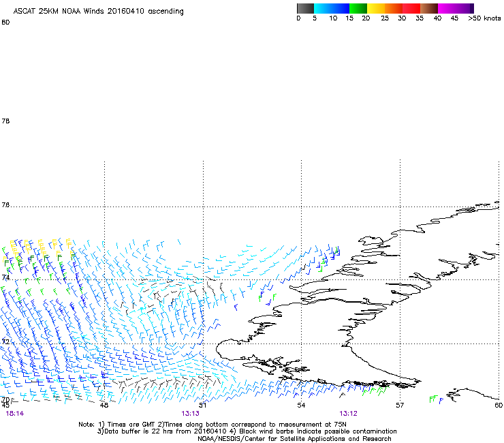Image resolution: width=504 pixels, height=443 pixels.
Task: Click the 72 latitude axis label
Action: pos(5,341)
